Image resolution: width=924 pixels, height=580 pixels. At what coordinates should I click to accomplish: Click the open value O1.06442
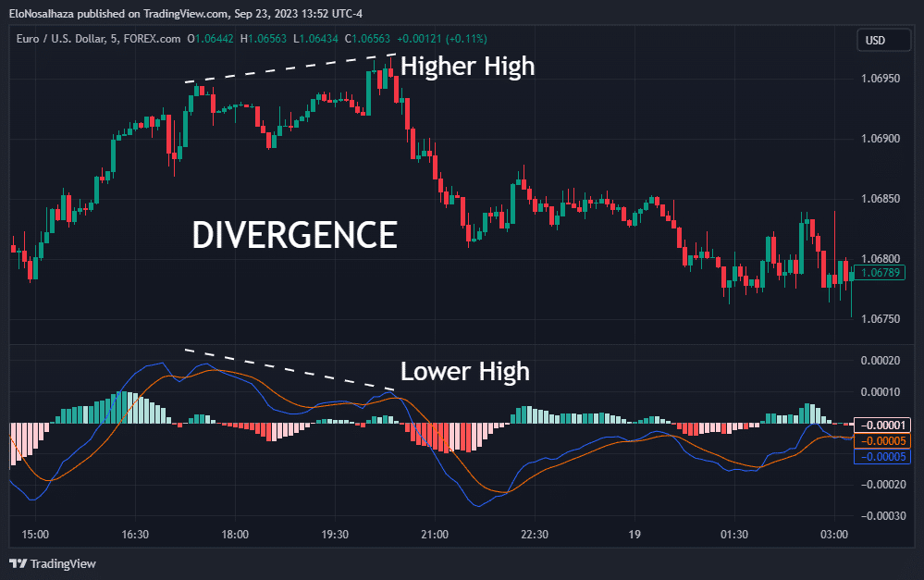[x=210, y=39]
